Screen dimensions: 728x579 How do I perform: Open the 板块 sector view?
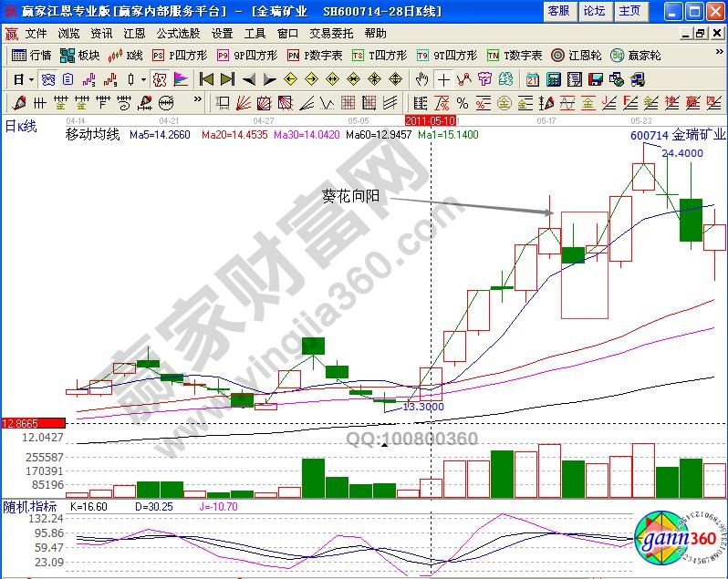tap(80, 56)
